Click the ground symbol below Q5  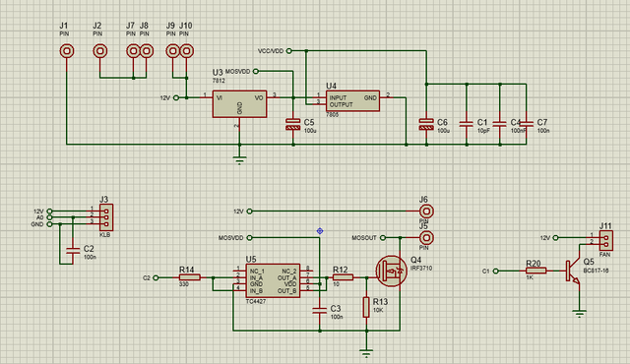tap(580, 314)
